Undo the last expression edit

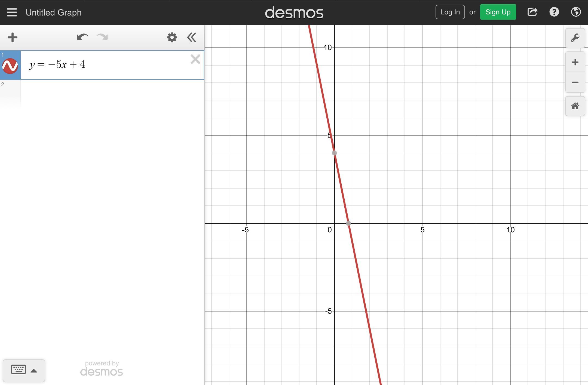82,37
